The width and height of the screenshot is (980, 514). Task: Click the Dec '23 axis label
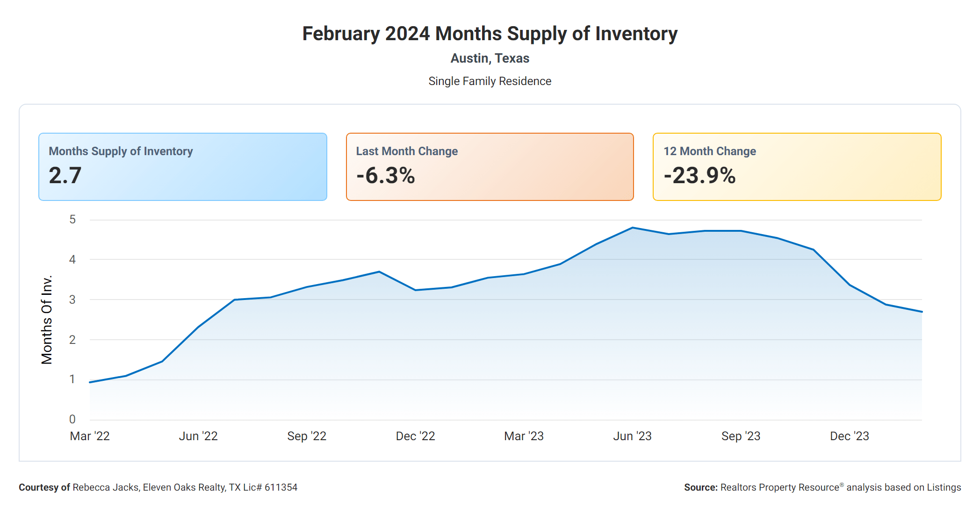click(849, 436)
